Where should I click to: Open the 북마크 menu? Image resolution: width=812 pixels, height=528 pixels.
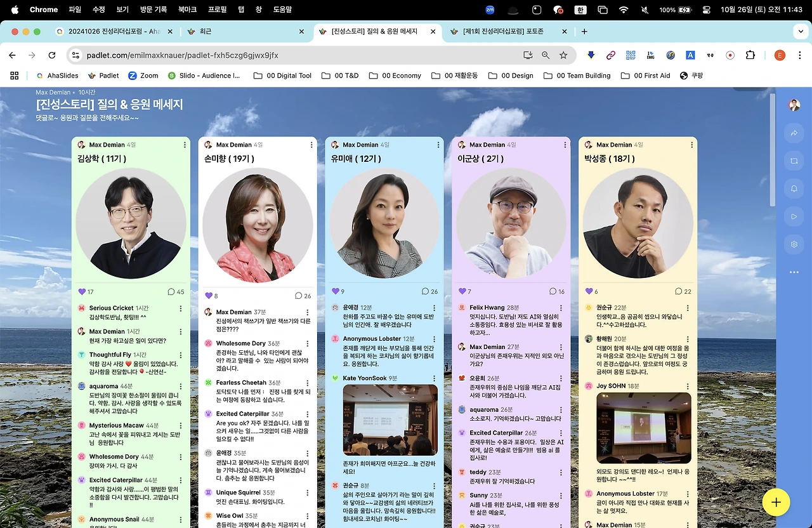point(188,10)
